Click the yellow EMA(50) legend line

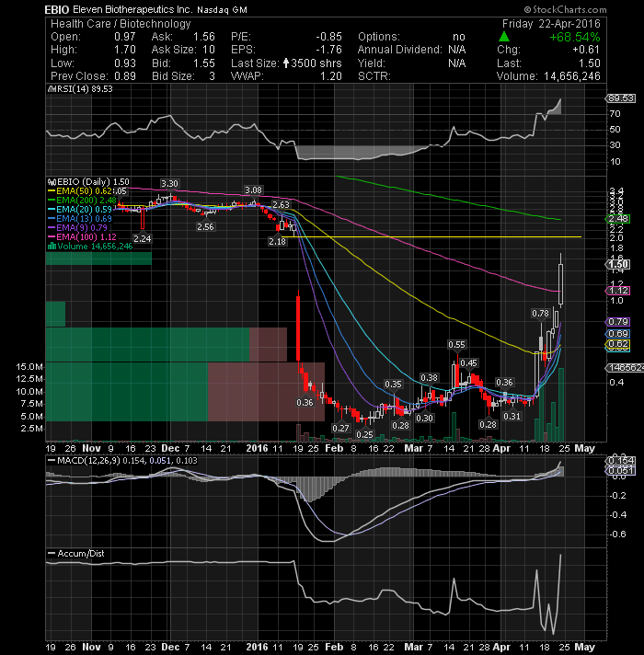[52, 191]
